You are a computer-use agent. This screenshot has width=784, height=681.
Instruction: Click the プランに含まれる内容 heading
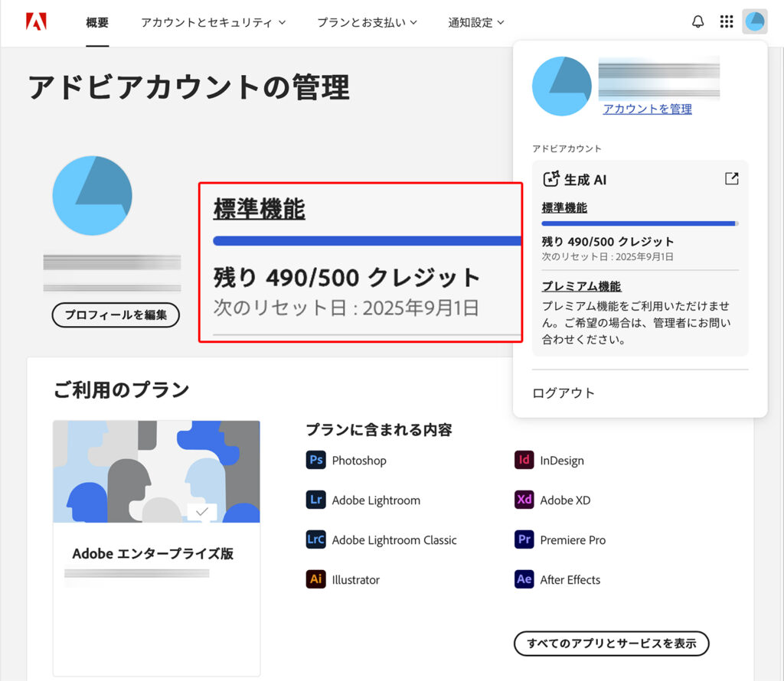click(379, 430)
